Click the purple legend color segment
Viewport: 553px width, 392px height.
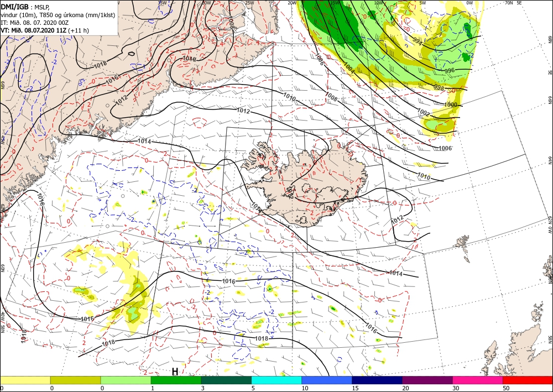427,380
